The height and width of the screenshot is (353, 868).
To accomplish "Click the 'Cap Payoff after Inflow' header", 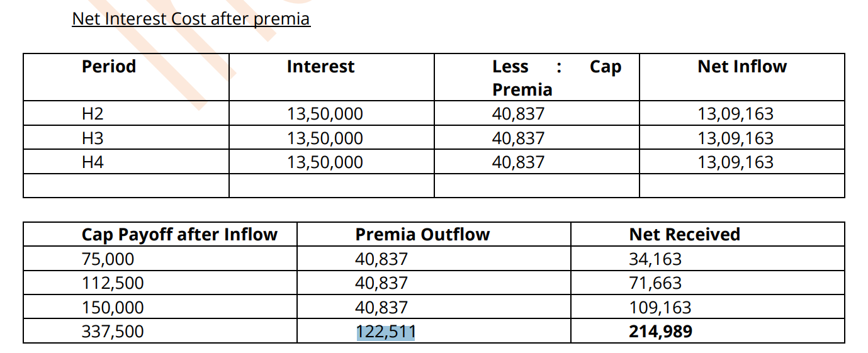I will click(179, 235).
